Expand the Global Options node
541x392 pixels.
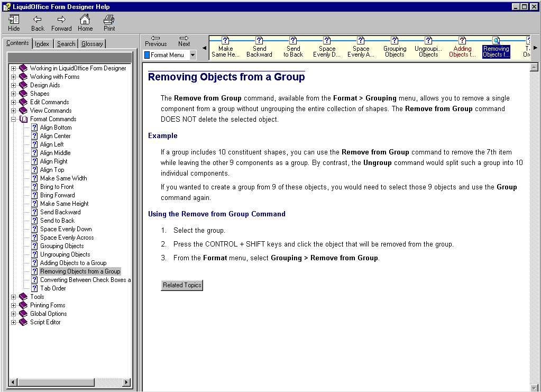tap(13, 314)
